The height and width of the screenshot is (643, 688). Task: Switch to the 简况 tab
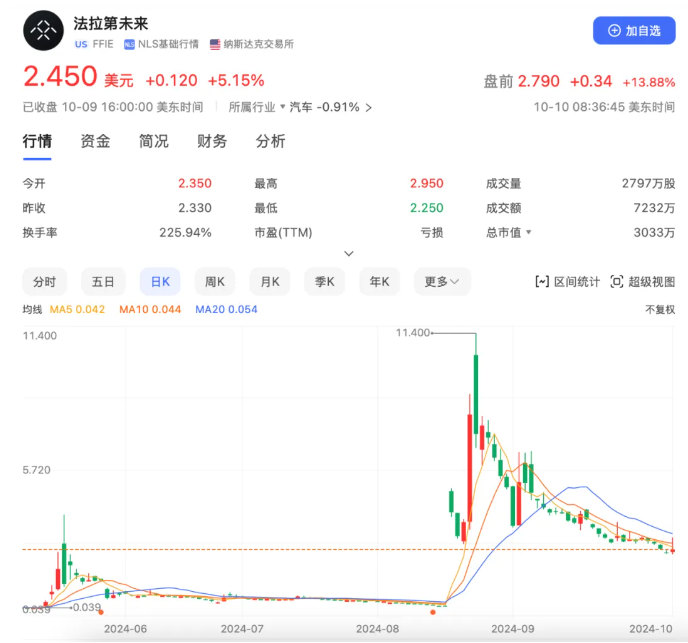(x=154, y=141)
